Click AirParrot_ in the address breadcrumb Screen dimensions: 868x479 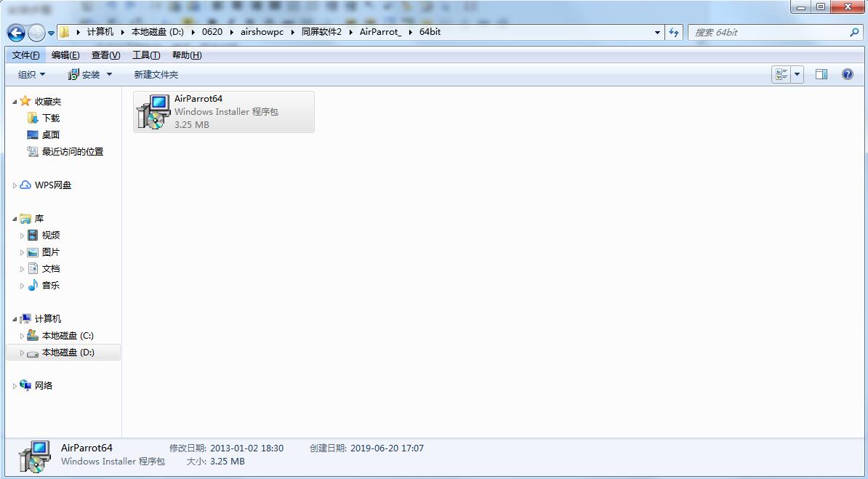[380, 31]
